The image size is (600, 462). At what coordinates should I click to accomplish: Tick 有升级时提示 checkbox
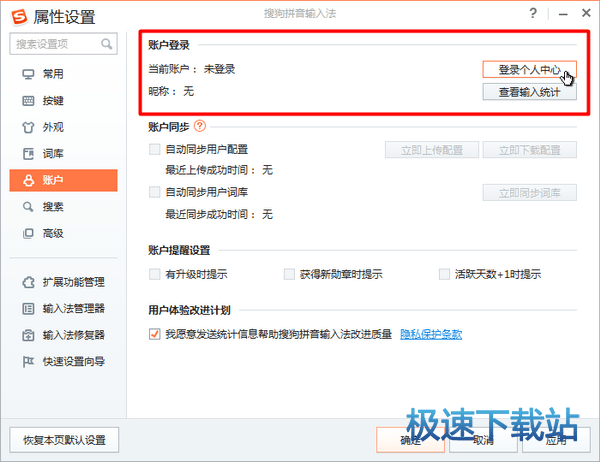coord(155,274)
